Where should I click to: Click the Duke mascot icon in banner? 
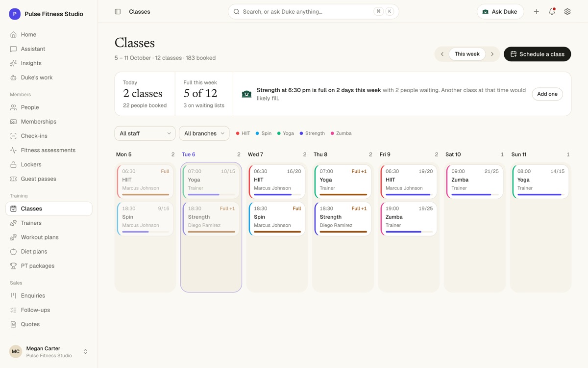click(x=246, y=94)
